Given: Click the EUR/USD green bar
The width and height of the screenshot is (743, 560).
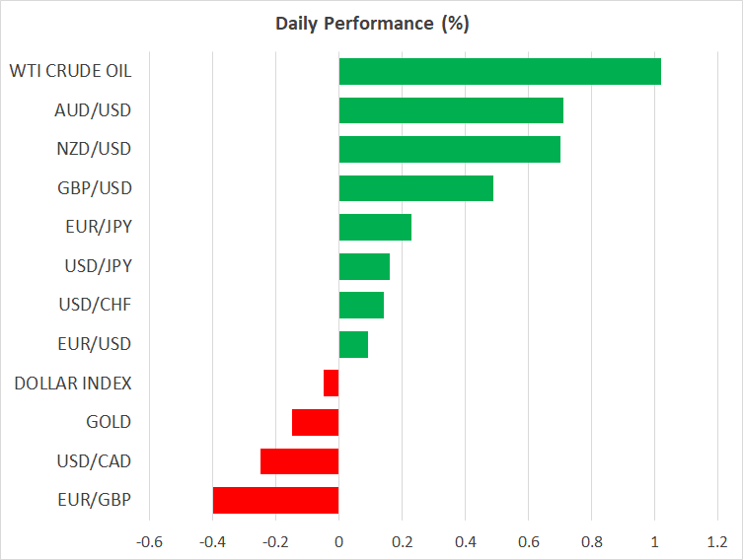Looking at the screenshot, I should (353, 344).
